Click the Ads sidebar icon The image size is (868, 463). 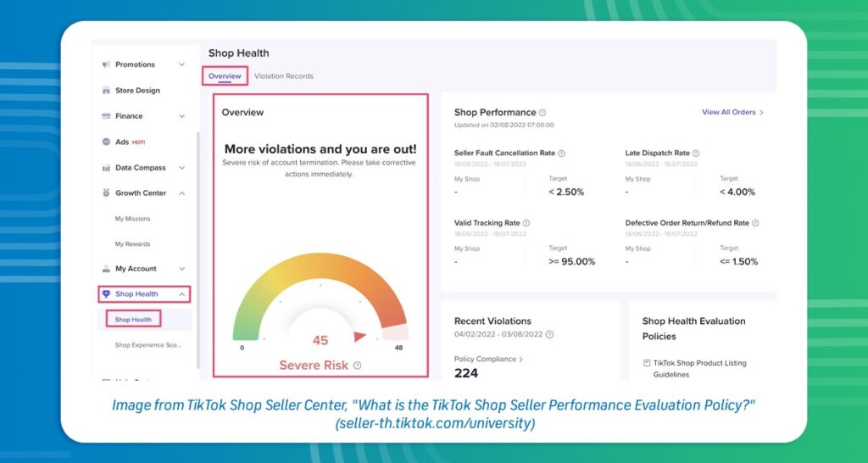tap(106, 142)
